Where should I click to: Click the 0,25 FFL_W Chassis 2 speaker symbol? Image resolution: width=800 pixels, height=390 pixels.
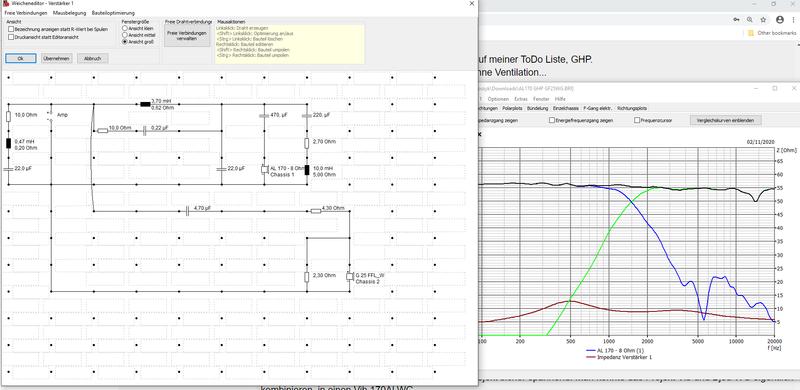[349, 276]
